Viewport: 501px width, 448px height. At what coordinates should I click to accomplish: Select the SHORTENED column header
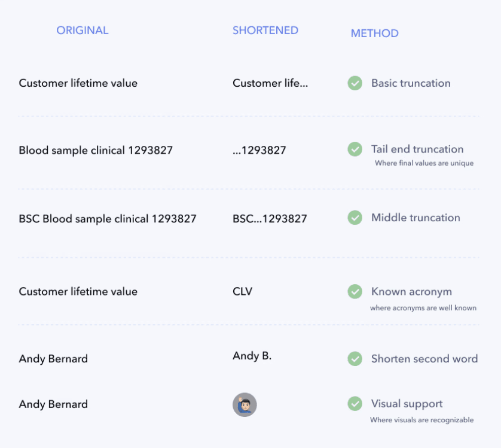[265, 31]
